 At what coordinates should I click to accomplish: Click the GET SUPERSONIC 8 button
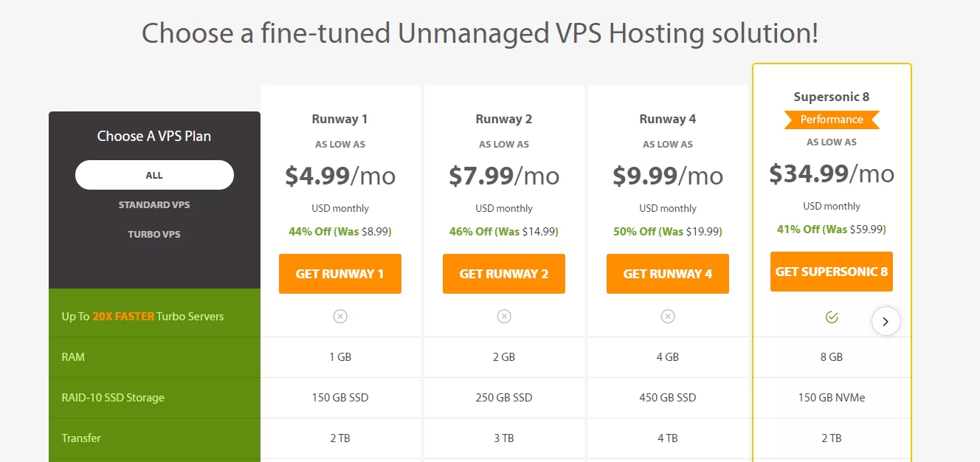click(832, 271)
